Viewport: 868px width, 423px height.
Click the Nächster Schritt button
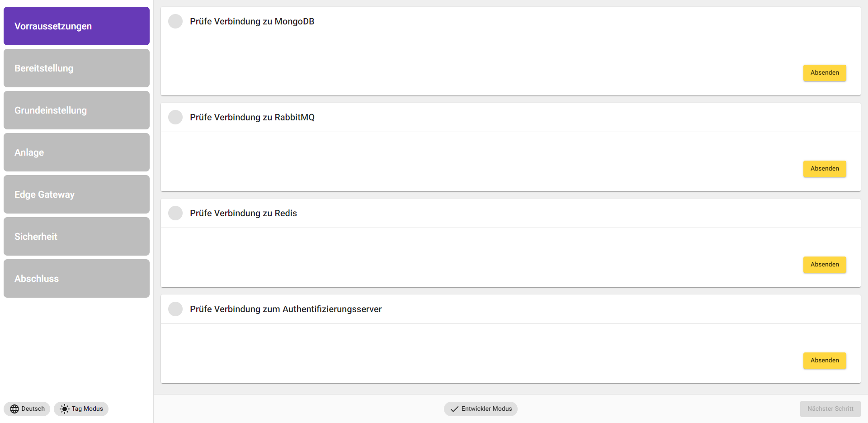[830, 409]
